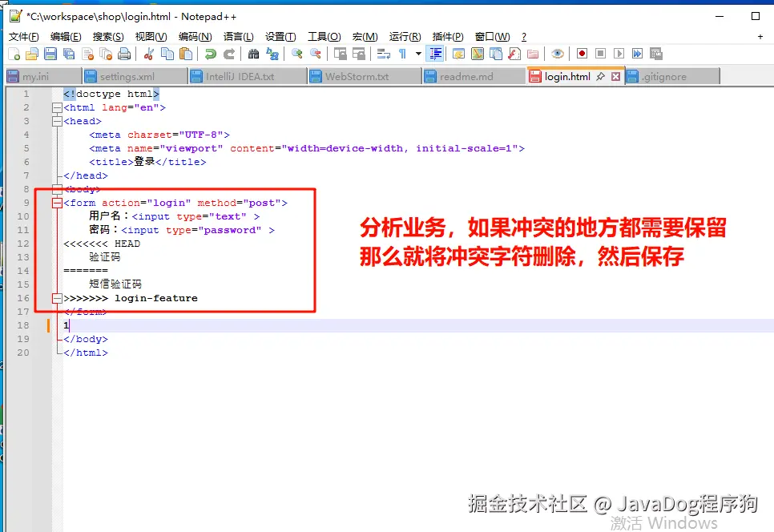Show the Document Map panel icon
This screenshot has height=532, width=774.
coord(478,54)
